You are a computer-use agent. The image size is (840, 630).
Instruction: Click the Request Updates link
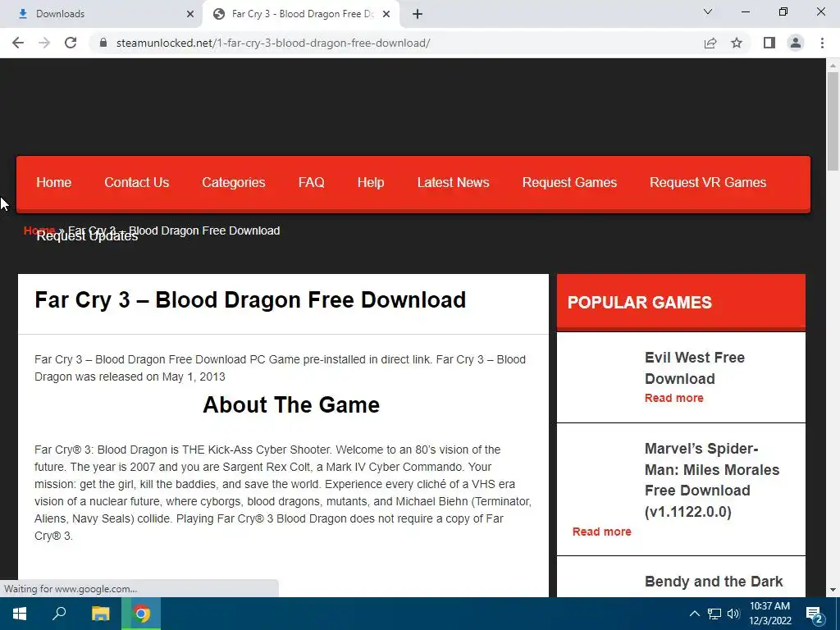(x=87, y=236)
